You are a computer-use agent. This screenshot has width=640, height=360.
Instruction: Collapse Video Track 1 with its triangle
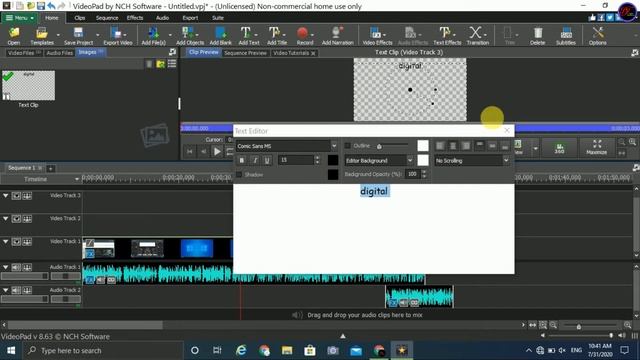[x=6, y=242]
